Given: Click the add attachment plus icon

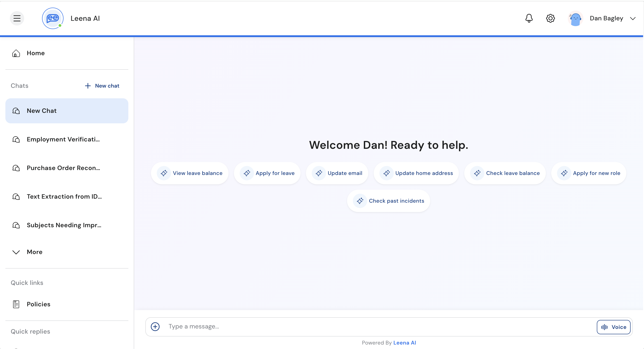Looking at the screenshot, I should (x=155, y=326).
